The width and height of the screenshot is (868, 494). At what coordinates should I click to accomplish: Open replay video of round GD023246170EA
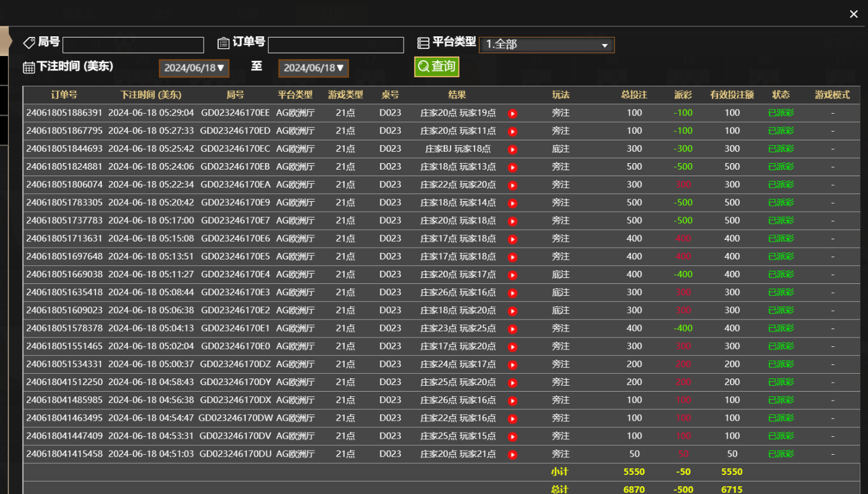click(x=513, y=185)
